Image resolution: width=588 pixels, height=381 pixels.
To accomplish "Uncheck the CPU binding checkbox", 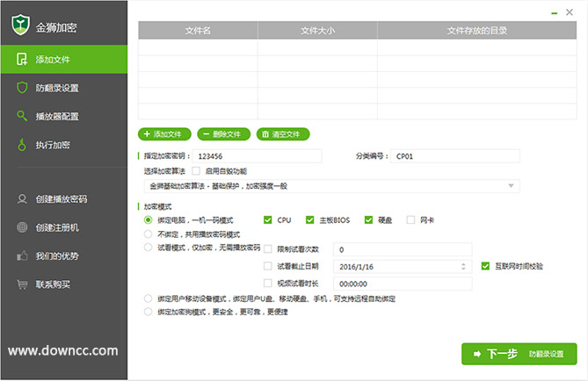I will coord(268,219).
